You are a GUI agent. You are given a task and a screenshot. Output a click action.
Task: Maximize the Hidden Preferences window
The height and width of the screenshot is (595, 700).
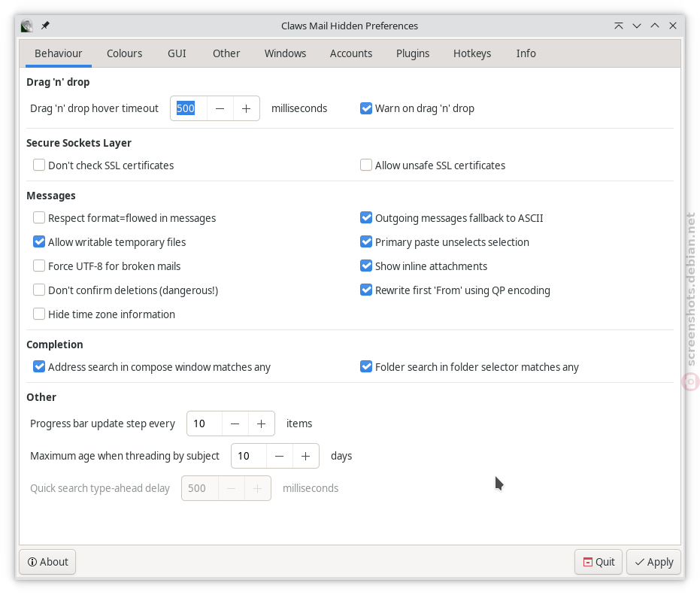(x=655, y=26)
